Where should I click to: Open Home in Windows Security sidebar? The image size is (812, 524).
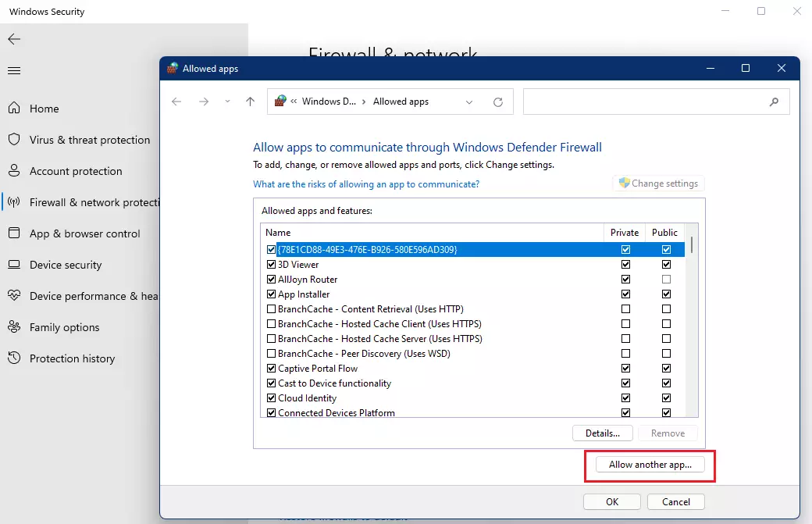(44, 109)
